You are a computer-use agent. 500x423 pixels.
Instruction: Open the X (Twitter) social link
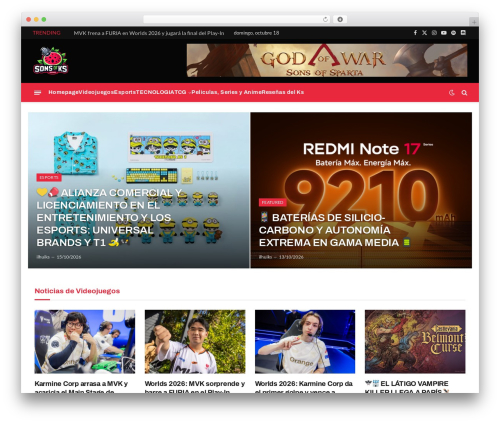point(424,33)
